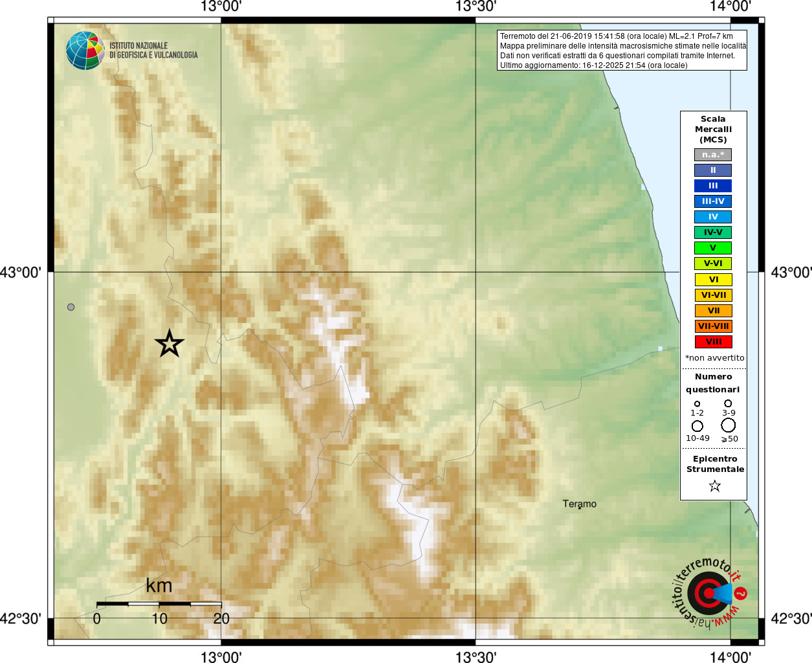Click the epicenter star on the map

(x=170, y=344)
